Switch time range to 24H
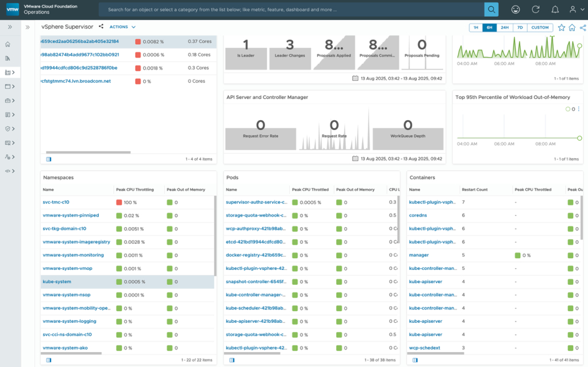Screen dimensions: 588x367 click(504, 28)
